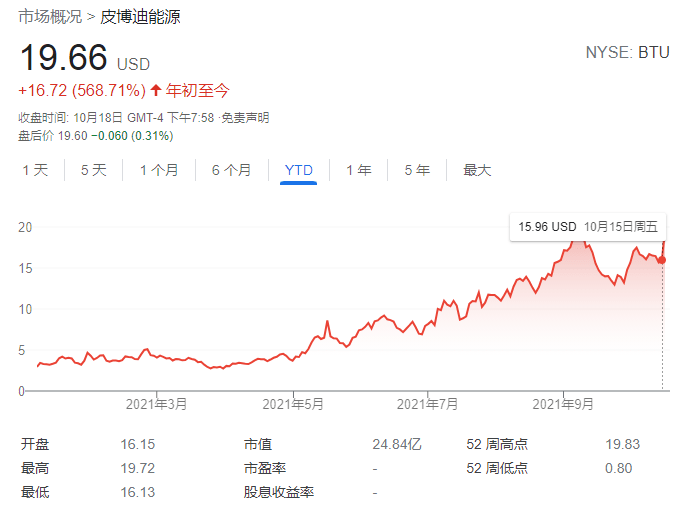This screenshot has width=690, height=512.
Task: Click the 52 周高点 value 19.83
Action: (x=622, y=444)
